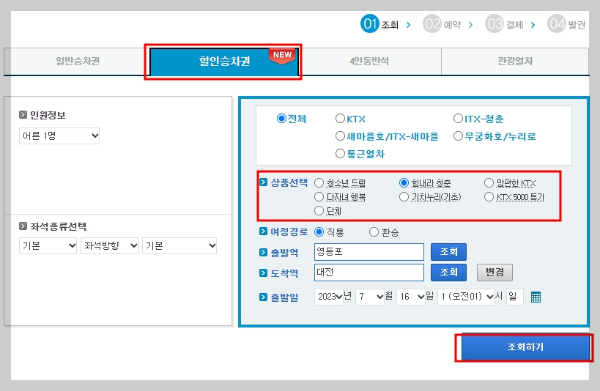Select the 전체 train type radio
The height and width of the screenshot is (391, 600).
(x=281, y=118)
